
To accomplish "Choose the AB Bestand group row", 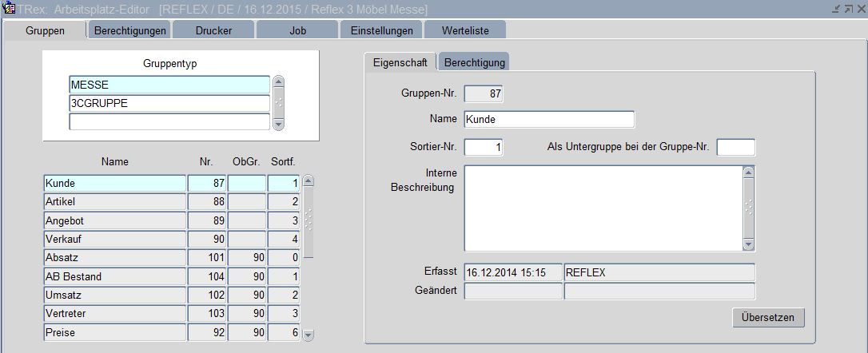I will point(114,276).
